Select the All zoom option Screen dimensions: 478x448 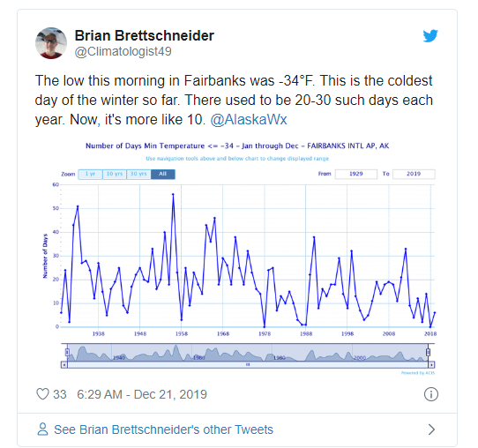pyautogui.click(x=163, y=174)
